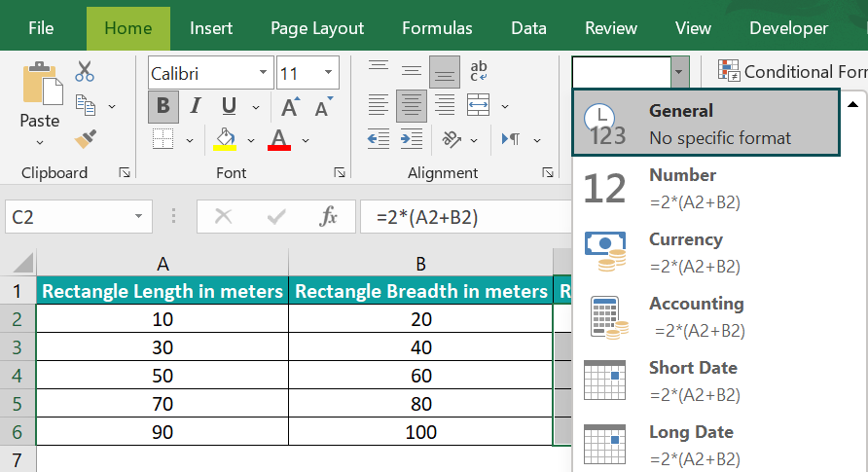The height and width of the screenshot is (472, 868).
Task: Click the Paste clipboard icon
Action: (x=42, y=84)
